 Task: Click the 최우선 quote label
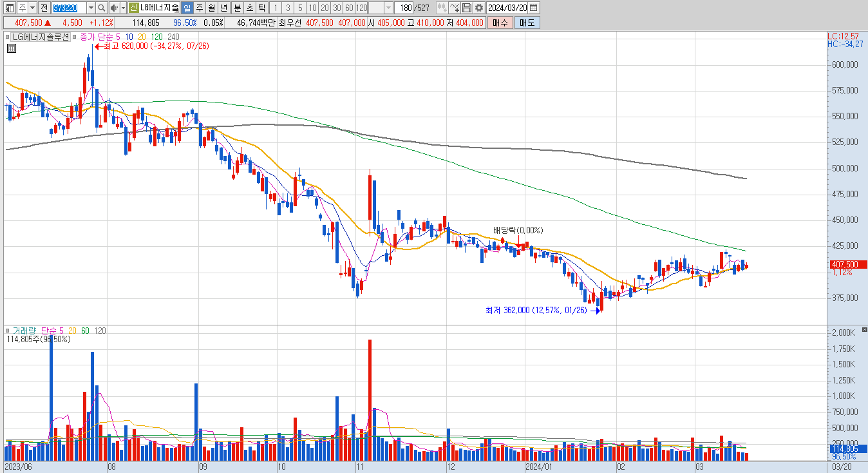[290, 23]
